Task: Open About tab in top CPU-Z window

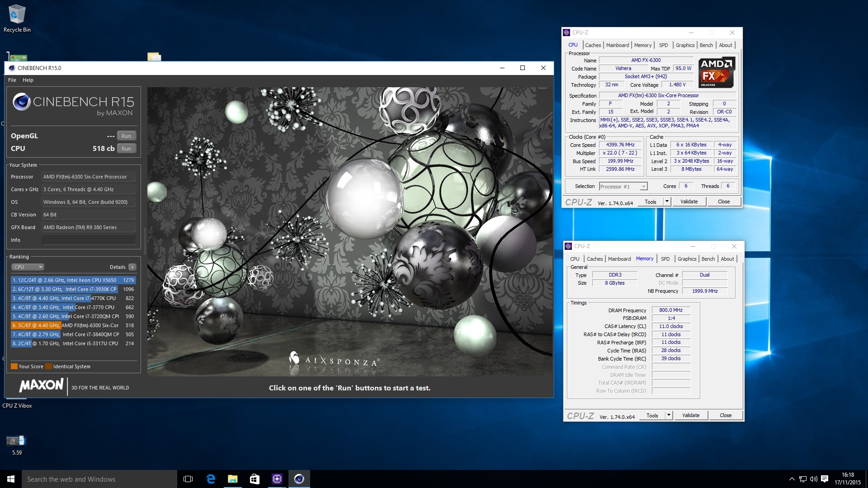Action: 726,45
